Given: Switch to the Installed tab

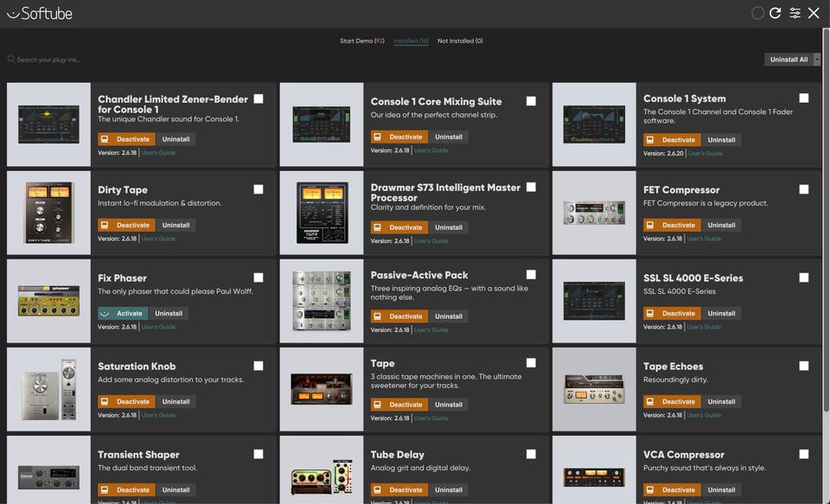Looking at the screenshot, I should coord(411,41).
